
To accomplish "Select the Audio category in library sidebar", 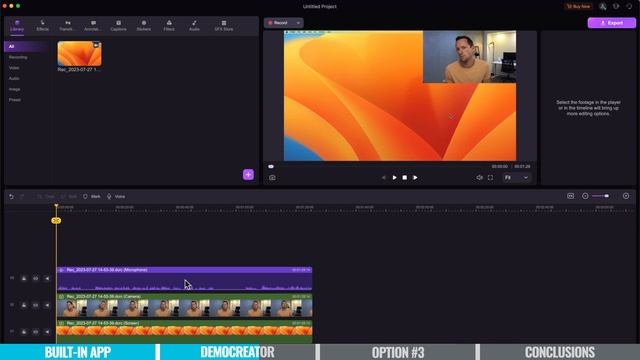I will point(14,78).
